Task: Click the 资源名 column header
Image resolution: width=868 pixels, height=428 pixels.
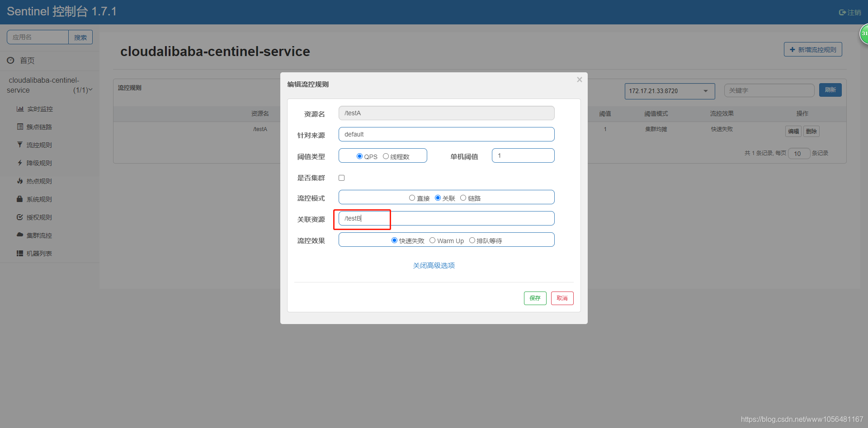Action: point(260,113)
